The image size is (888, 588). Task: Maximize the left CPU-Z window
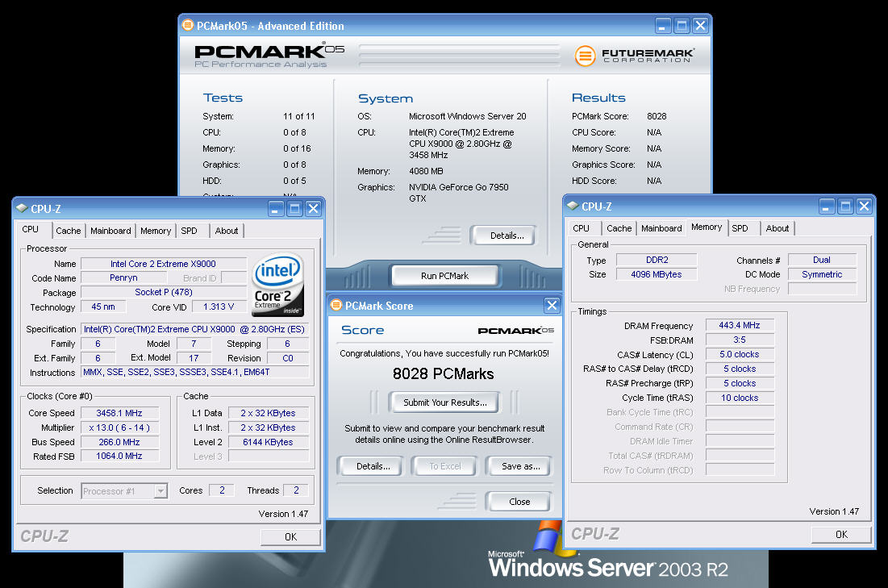294,208
